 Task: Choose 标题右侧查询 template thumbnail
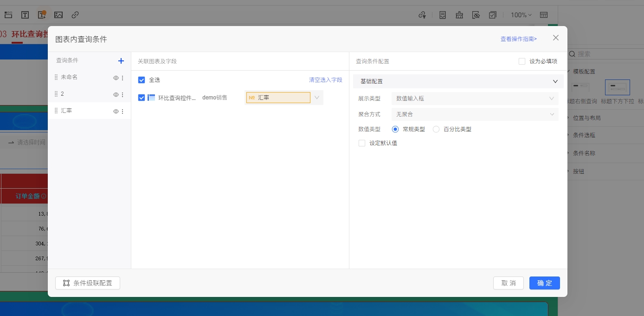(580, 87)
